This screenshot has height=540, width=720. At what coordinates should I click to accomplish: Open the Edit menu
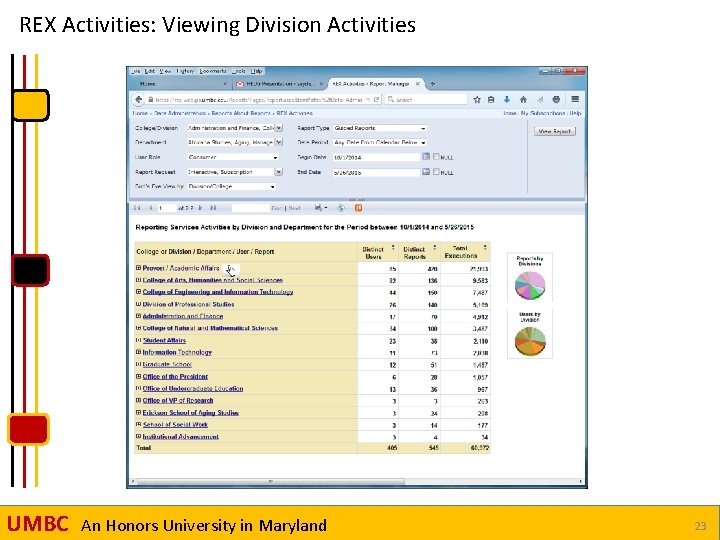click(150, 71)
